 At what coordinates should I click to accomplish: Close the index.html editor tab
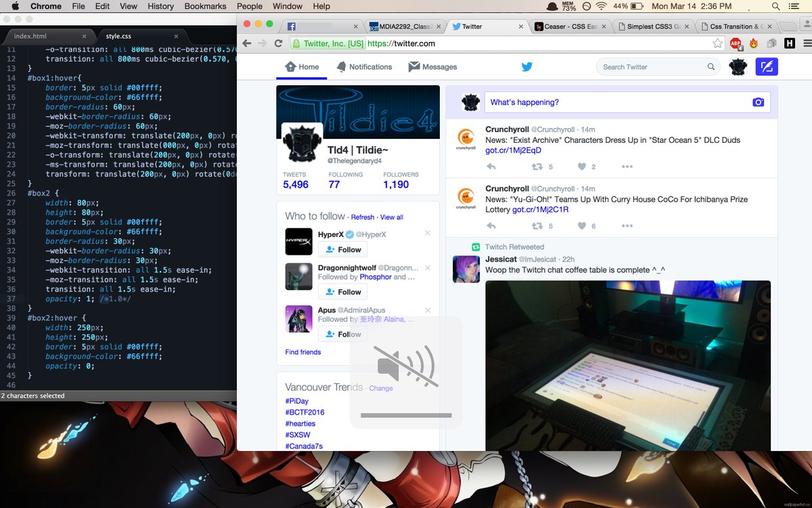pyautogui.click(x=85, y=36)
